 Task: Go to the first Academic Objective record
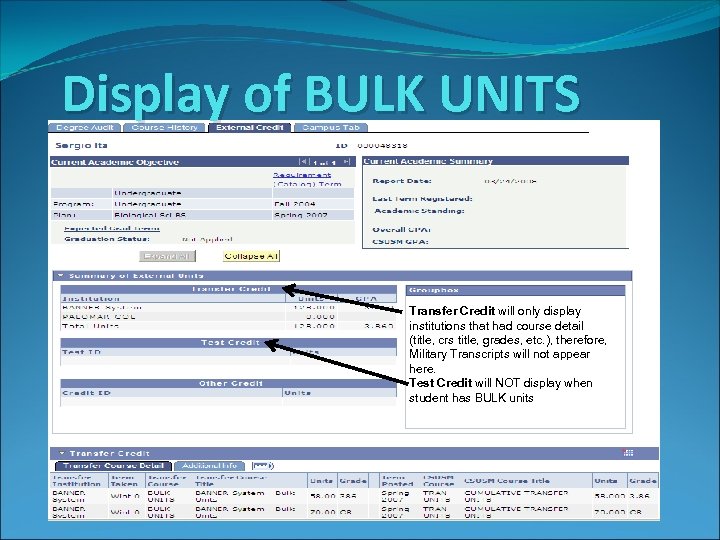click(x=303, y=161)
